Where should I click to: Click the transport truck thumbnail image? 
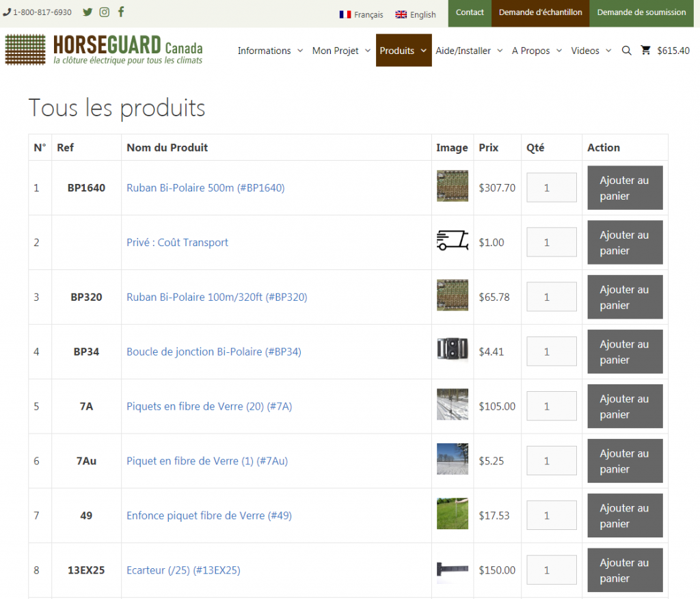click(453, 240)
